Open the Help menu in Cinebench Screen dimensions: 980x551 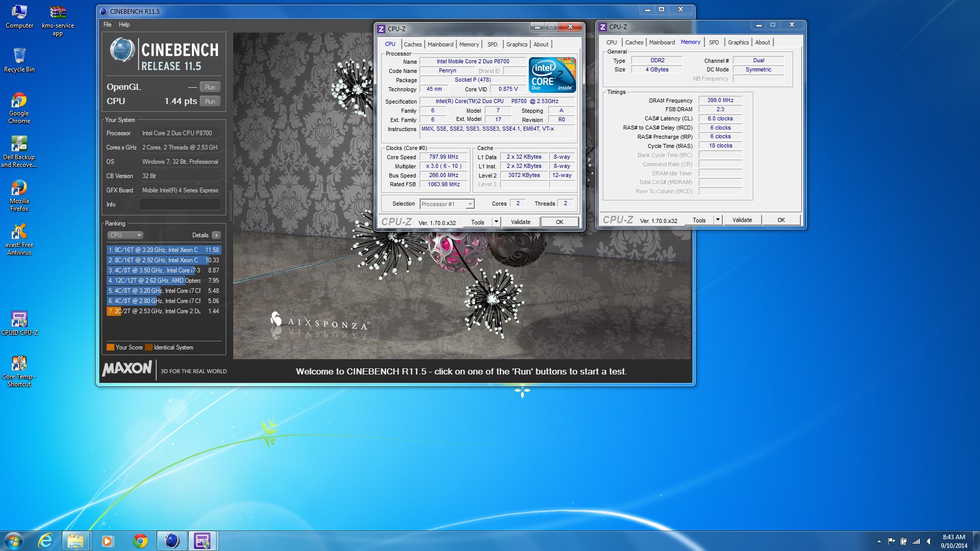click(124, 24)
